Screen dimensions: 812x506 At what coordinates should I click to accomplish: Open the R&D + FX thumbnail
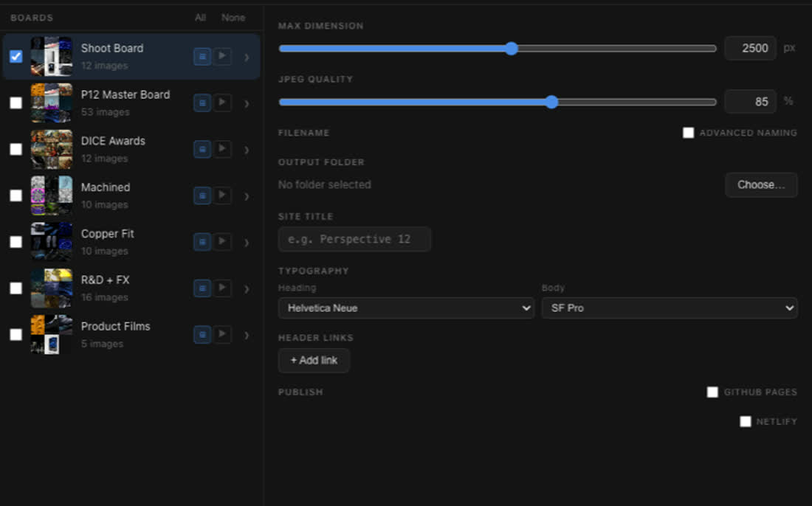51,288
